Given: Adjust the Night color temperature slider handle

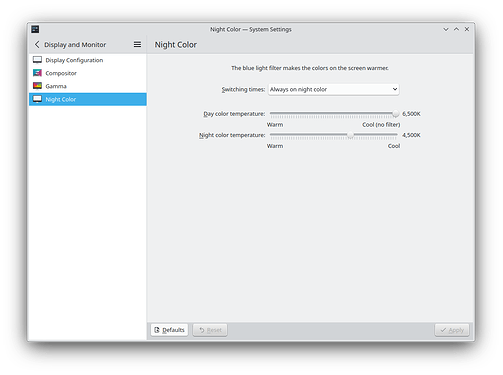Looking at the screenshot, I should pyautogui.click(x=350, y=135).
